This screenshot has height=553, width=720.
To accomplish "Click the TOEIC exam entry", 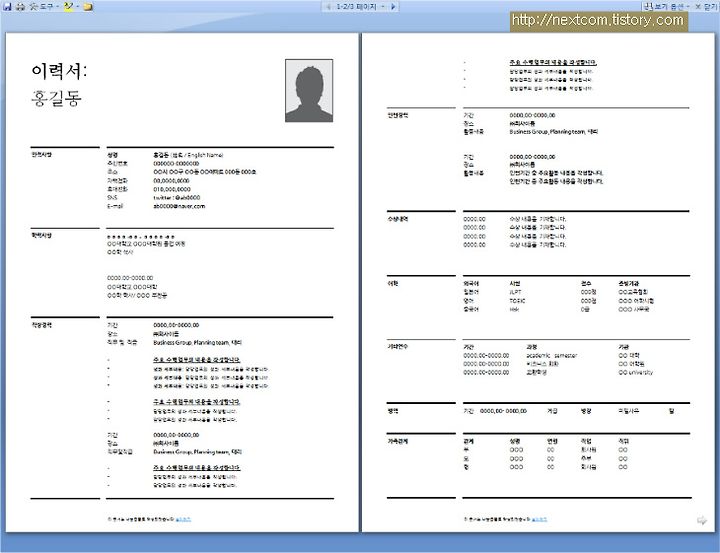I will [x=517, y=301].
